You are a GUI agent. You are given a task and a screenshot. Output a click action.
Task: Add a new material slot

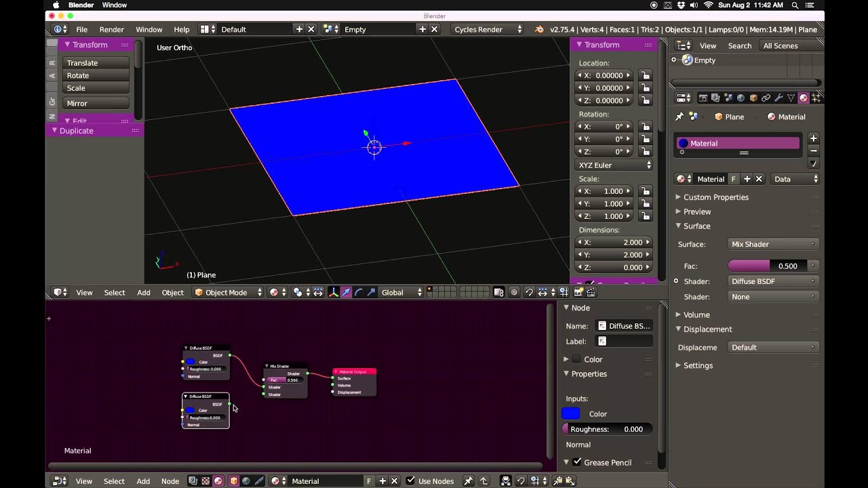coord(814,138)
